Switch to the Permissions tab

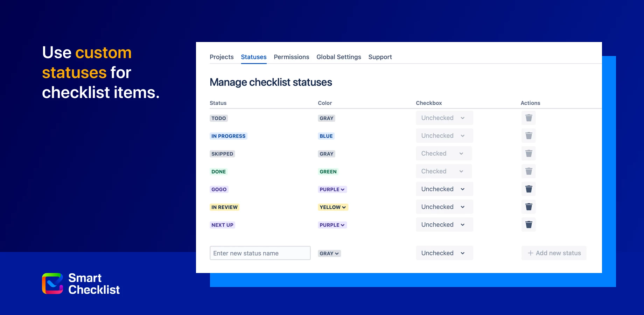coord(292,57)
